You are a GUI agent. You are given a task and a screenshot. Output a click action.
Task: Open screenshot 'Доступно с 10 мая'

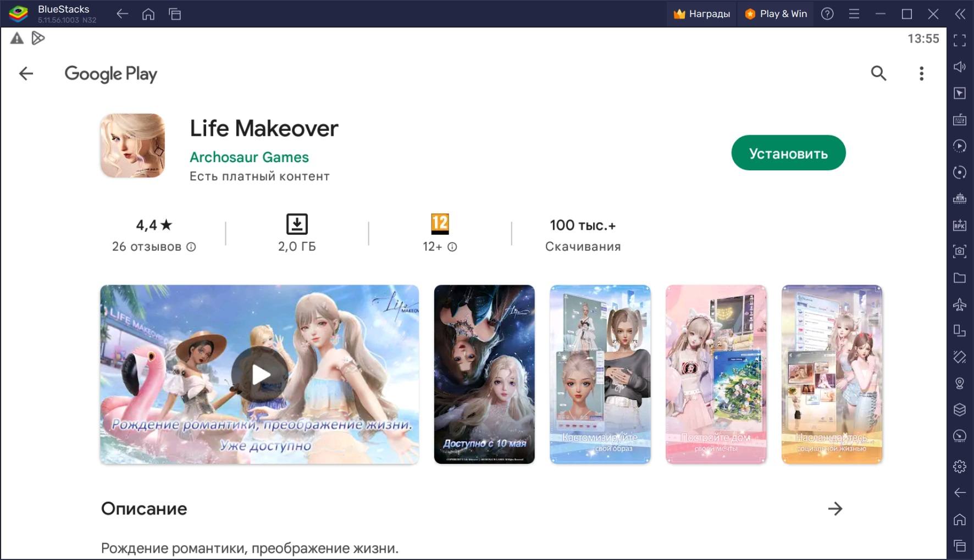click(484, 374)
